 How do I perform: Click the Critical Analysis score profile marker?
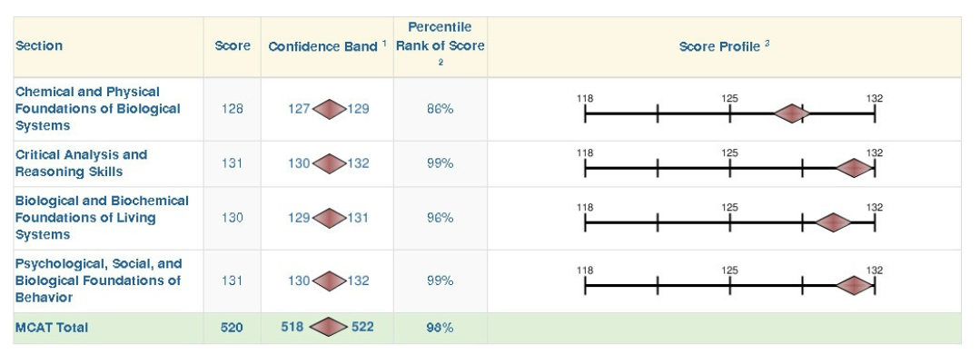(854, 168)
